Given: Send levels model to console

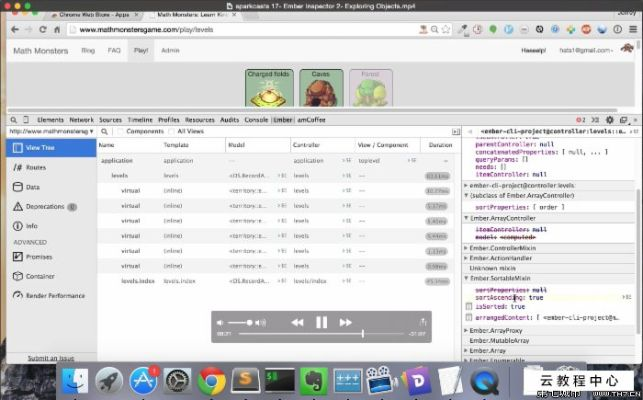Looking at the screenshot, I should 282,176.
